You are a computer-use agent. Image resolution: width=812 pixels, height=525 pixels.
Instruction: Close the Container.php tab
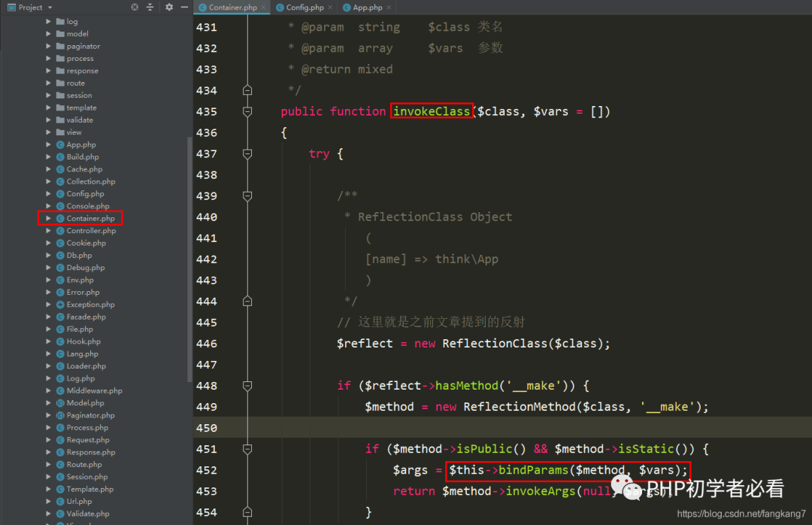click(264, 8)
